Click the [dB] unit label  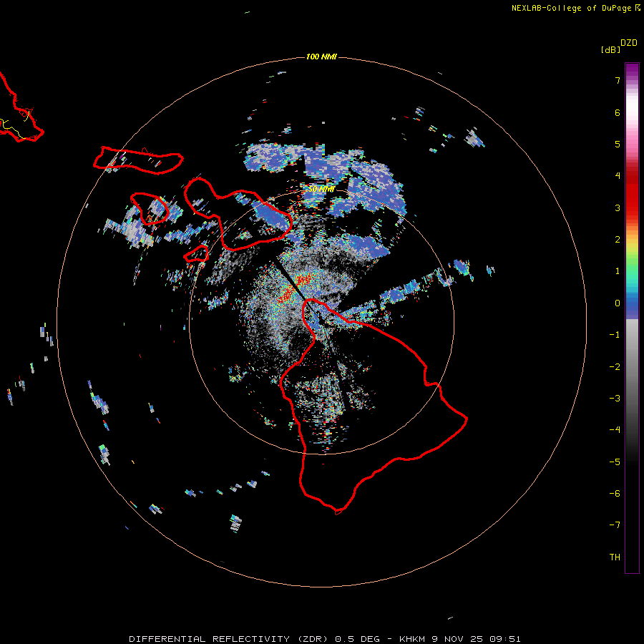click(x=610, y=49)
